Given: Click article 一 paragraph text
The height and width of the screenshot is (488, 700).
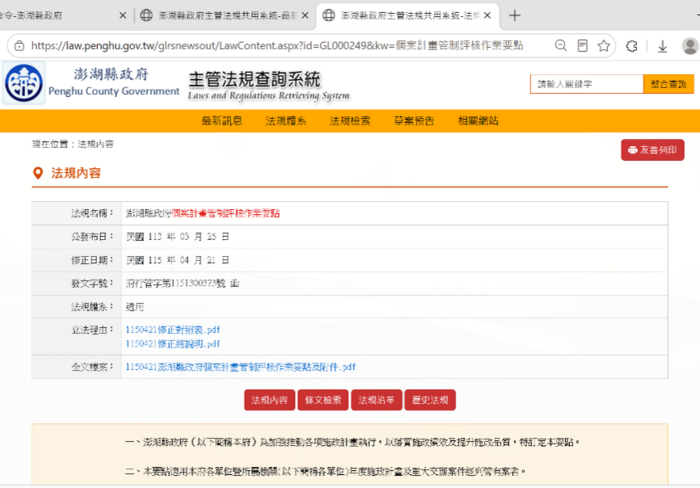Looking at the screenshot, I should (x=352, y=442).
